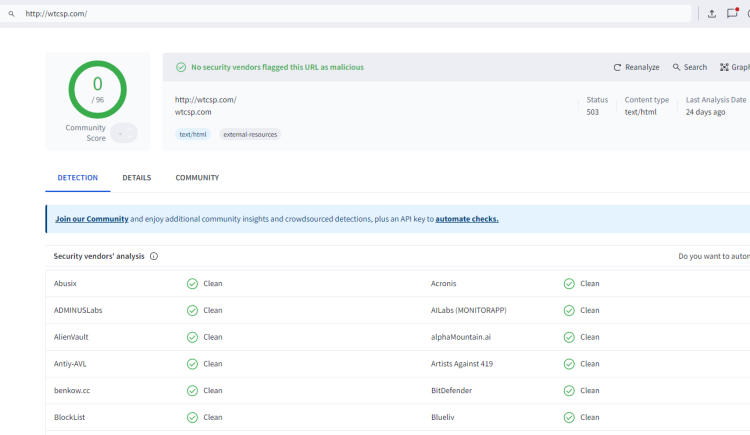Click the Clean check icon for Artists Against 419
This screenshot has height=435, width=750.
[x=569, y=364]
